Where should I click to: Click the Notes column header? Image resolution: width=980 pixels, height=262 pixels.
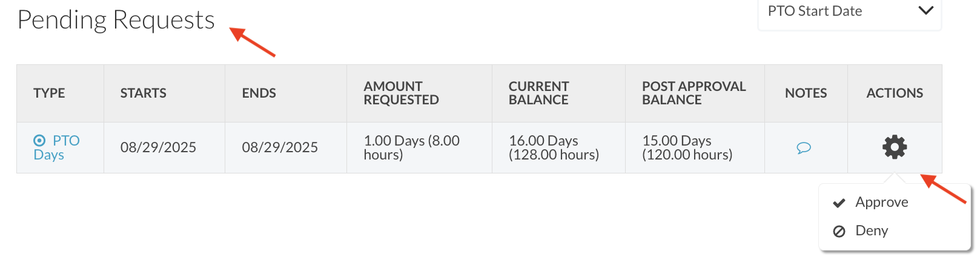click(x=806, y=93)
